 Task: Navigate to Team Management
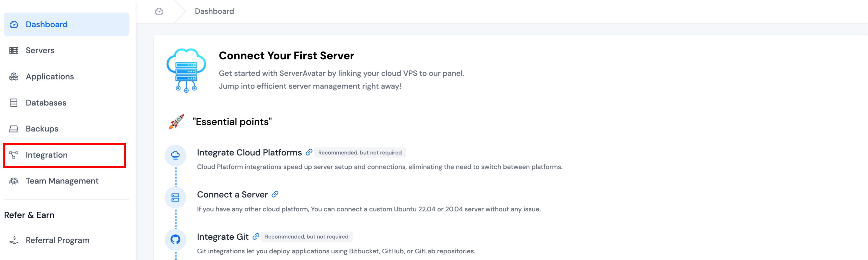click(x=62, y=181)
